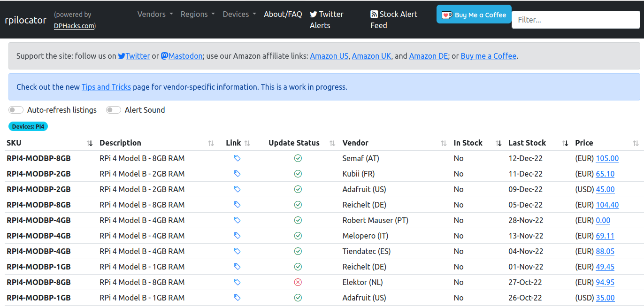The image size is (644, 308).
Task: Open the Amazon DE affiliate link
Action: (x=429, y=56)
